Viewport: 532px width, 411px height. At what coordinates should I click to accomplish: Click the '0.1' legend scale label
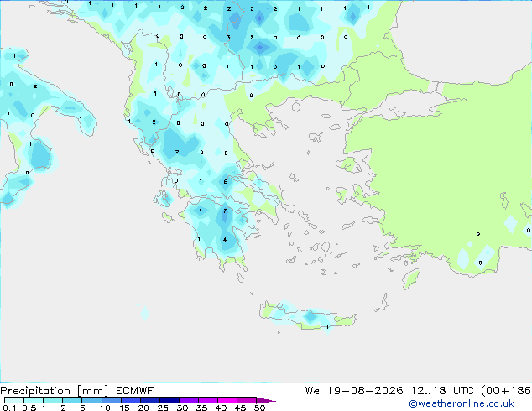[x=9, y=408]
